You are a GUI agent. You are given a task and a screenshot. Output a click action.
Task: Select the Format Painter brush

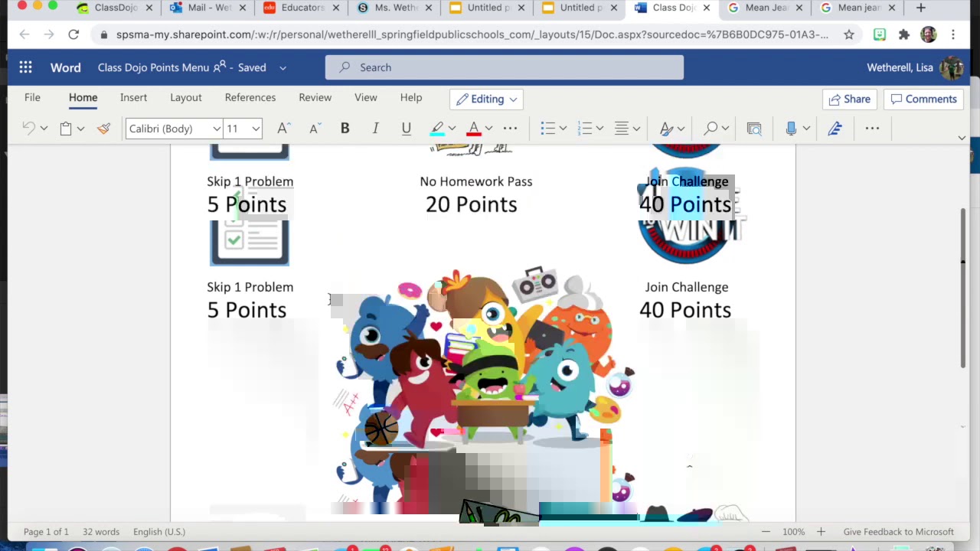[103, 129]
